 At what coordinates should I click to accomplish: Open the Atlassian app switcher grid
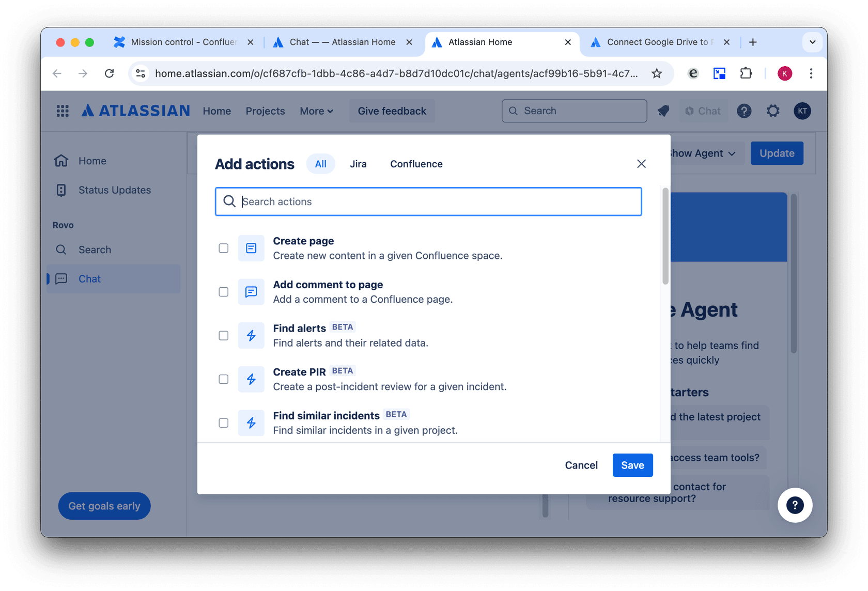click(63, 111)
